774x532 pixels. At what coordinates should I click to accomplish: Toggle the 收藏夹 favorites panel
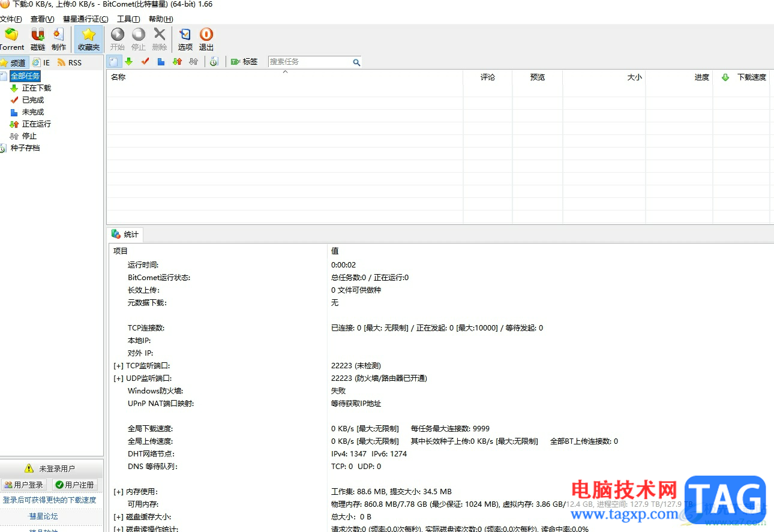click(x=89, y=40)
